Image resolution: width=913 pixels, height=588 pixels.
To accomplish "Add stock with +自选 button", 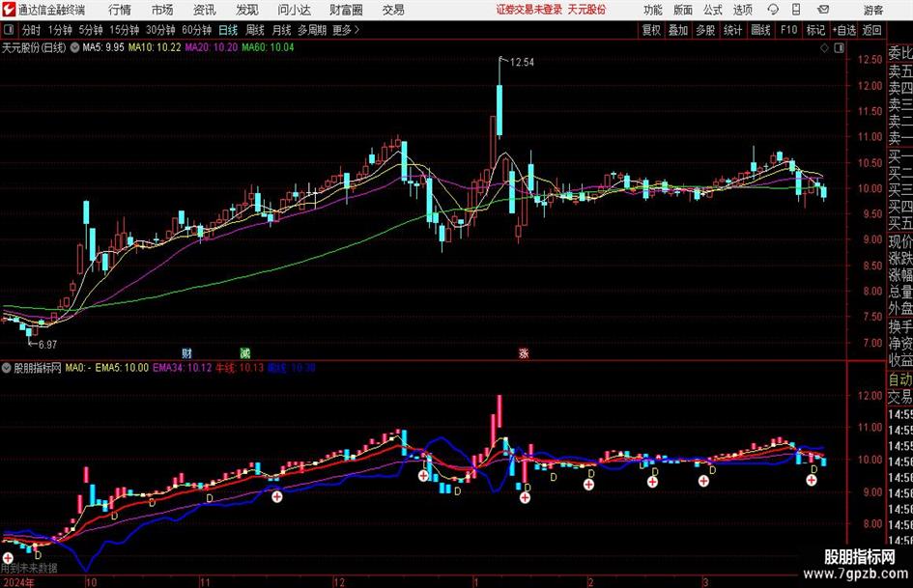I will tap(843, 30).
